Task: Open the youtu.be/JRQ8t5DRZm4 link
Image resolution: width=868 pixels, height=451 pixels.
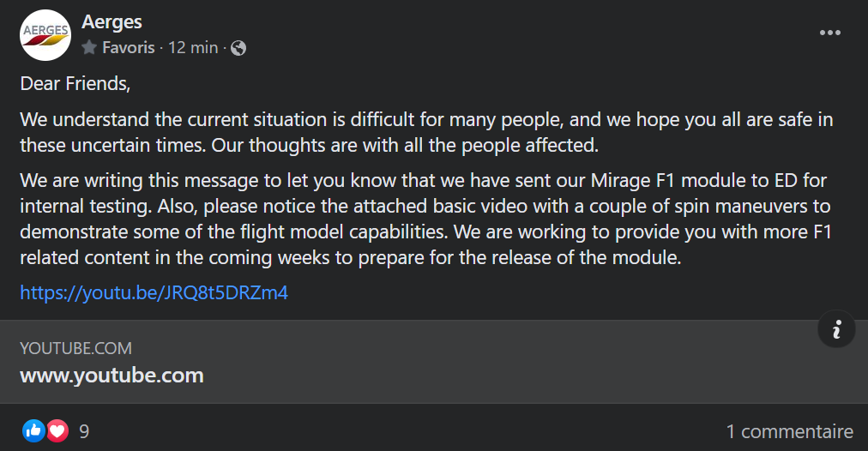Action: tap(154, 292)
